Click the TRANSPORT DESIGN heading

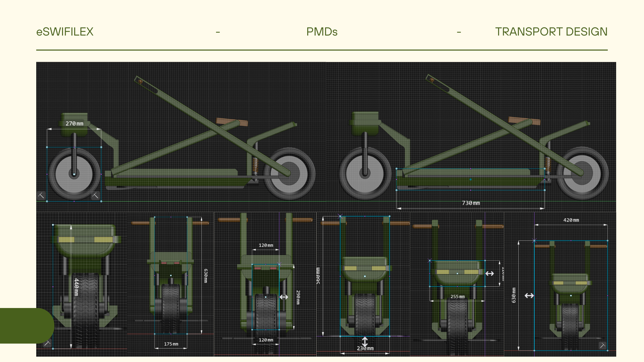click(551, 32)
